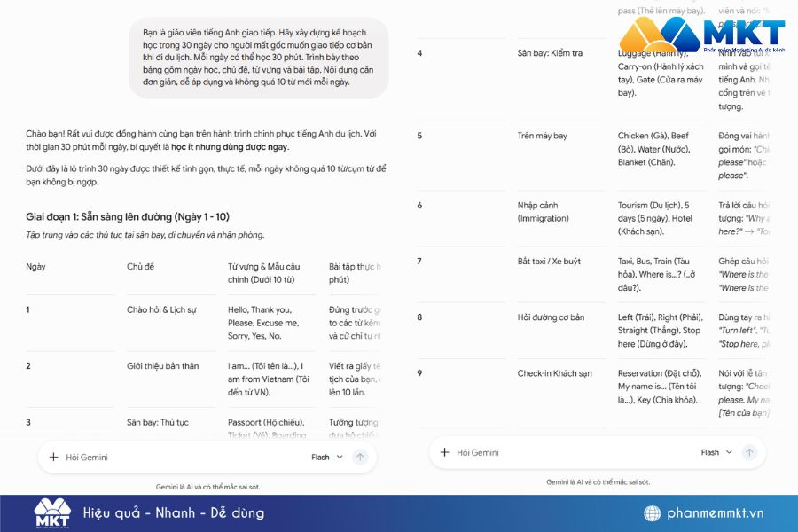This screenshot has height=532, width=798.
Task: Click row number 9 in right table
Action: [419, 373]
